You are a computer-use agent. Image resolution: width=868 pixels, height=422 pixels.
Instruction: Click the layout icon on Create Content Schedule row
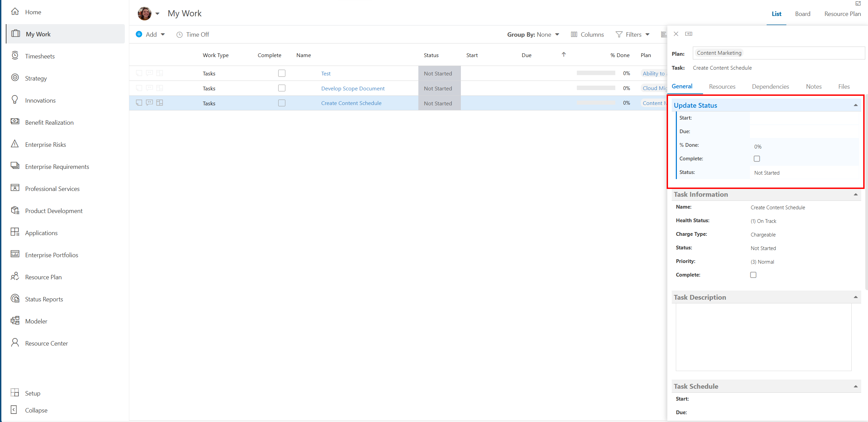160,103
